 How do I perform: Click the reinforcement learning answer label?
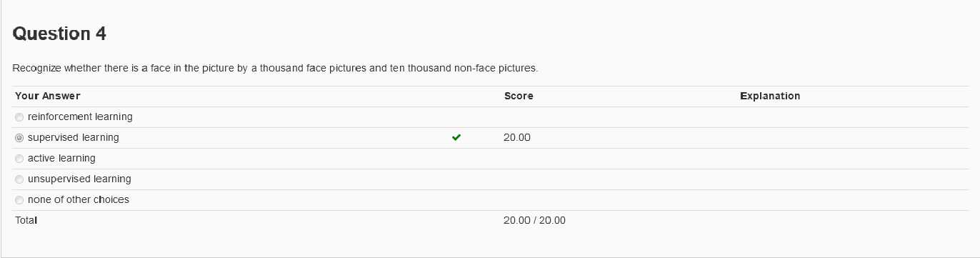(x=80, y=116)
